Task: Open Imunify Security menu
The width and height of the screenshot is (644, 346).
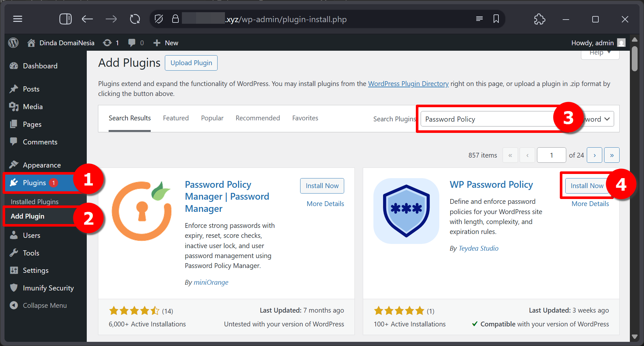Action: (48, 288)
